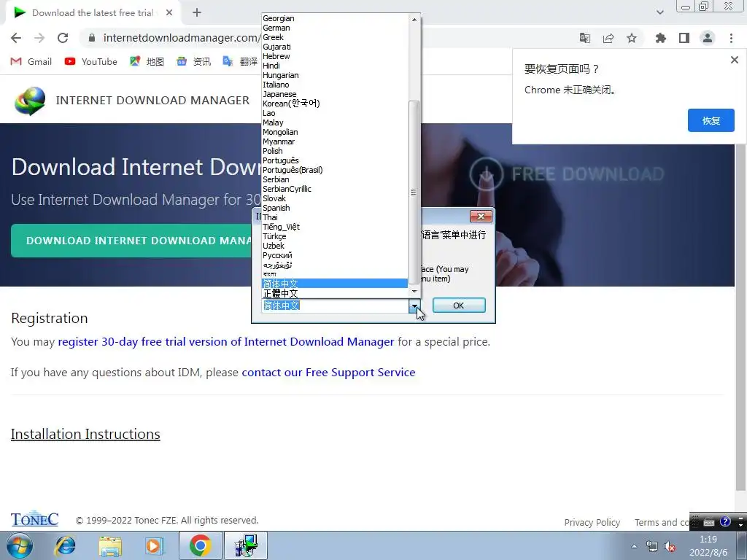Open the 地图 bookmark
Image resolution: width=747 pixels, height=560 pixels.
pos(147,61)
